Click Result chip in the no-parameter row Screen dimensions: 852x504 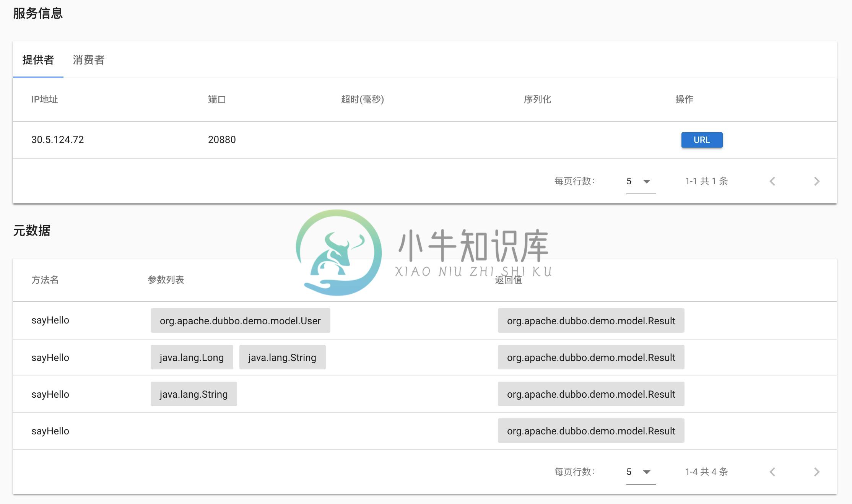[591, 431]
